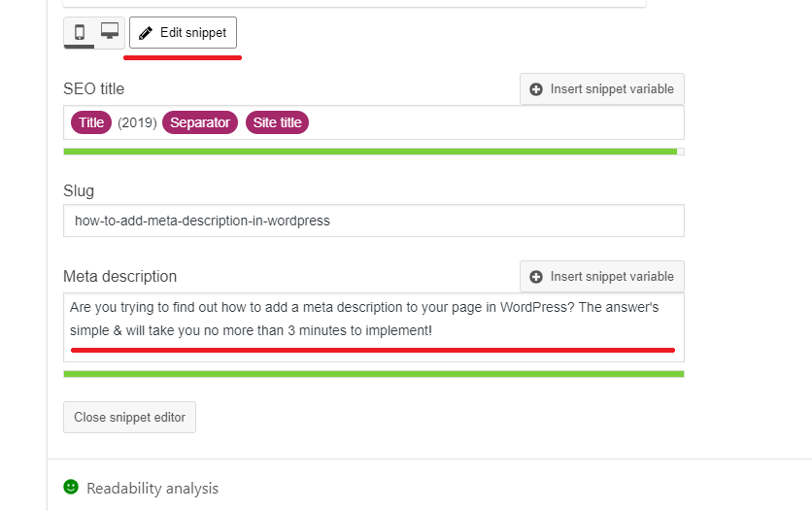This screenshot has height=511, width=812.
Task: Close the snippet editor
Action: click(129, 418)
